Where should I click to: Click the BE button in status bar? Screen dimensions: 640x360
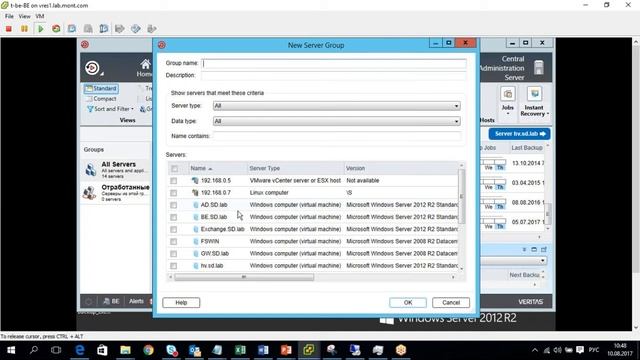(111, 301)
